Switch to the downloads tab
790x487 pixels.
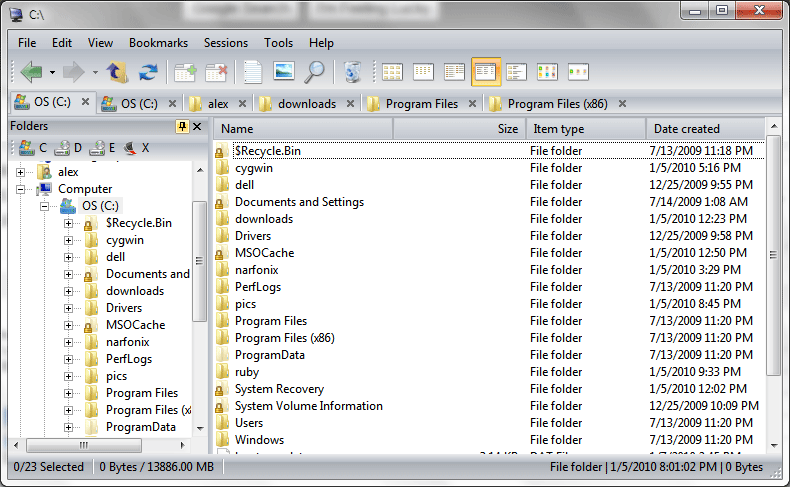(306, 104)
